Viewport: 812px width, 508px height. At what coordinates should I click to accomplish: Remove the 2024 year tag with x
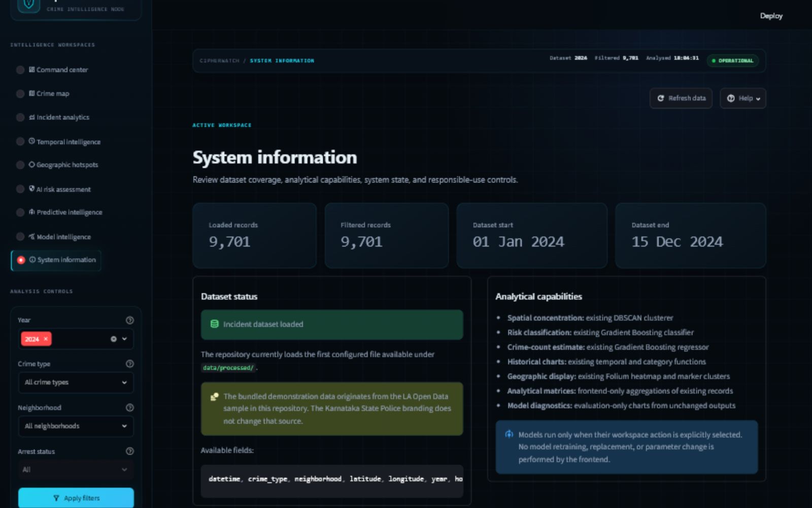46,339
